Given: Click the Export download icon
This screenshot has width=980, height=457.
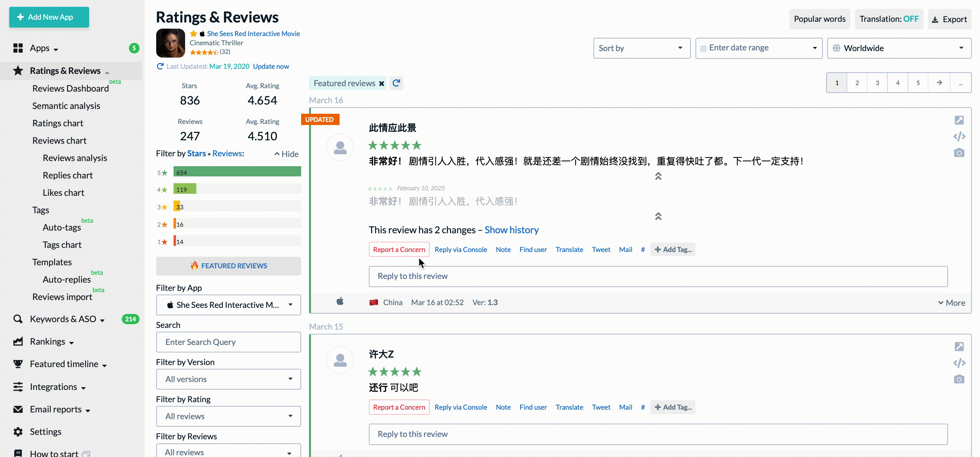Looking at the screenshot, I should [935, 19].
